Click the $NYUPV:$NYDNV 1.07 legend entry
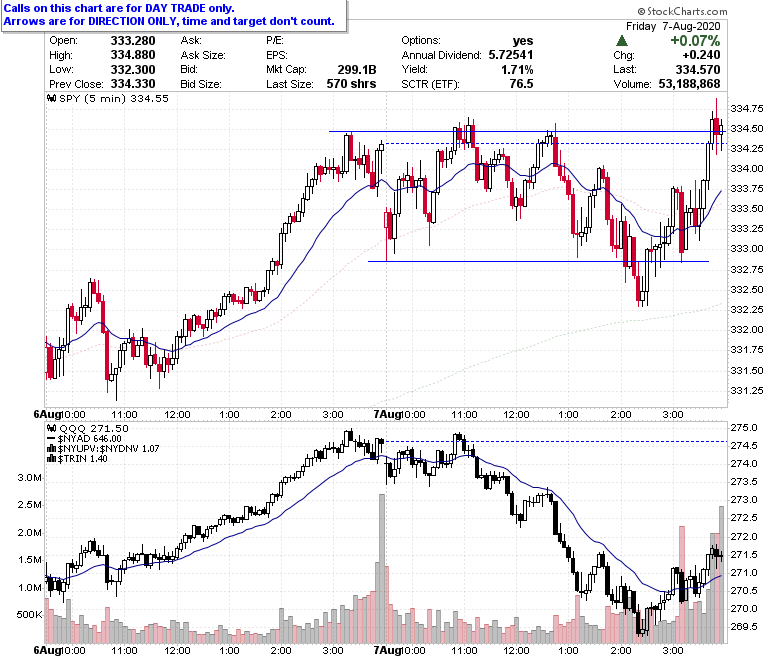 pos(108,449)
